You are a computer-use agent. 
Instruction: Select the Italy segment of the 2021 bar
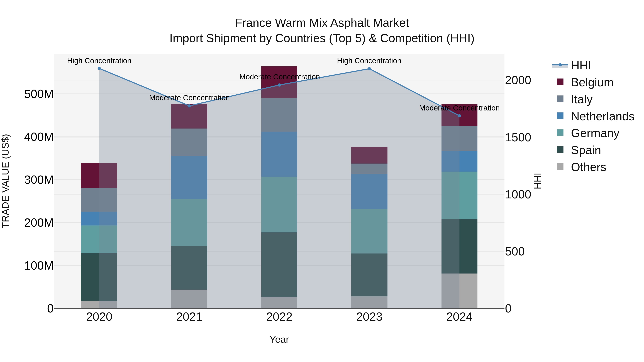(x=189, y=142)
